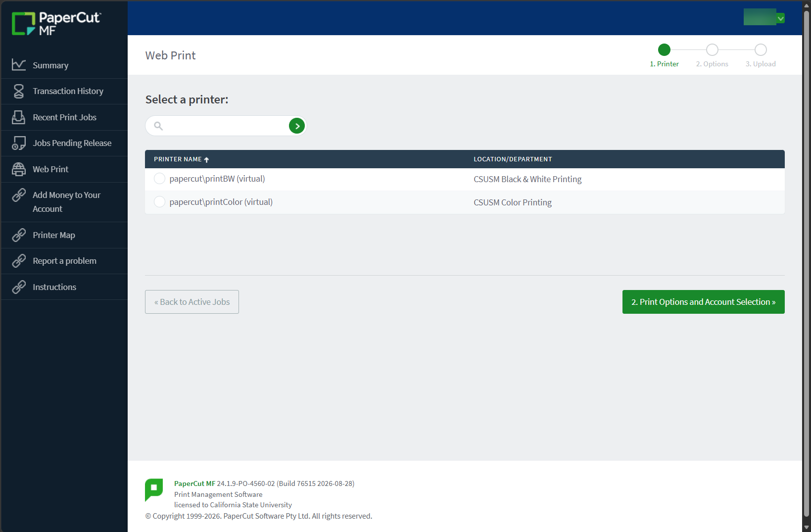Open Instructions in the sidebar

click(64, 287)
